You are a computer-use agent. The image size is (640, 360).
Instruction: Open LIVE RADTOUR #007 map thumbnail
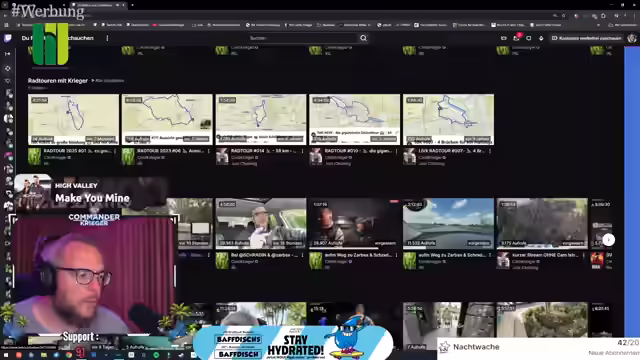pos(448,120)
